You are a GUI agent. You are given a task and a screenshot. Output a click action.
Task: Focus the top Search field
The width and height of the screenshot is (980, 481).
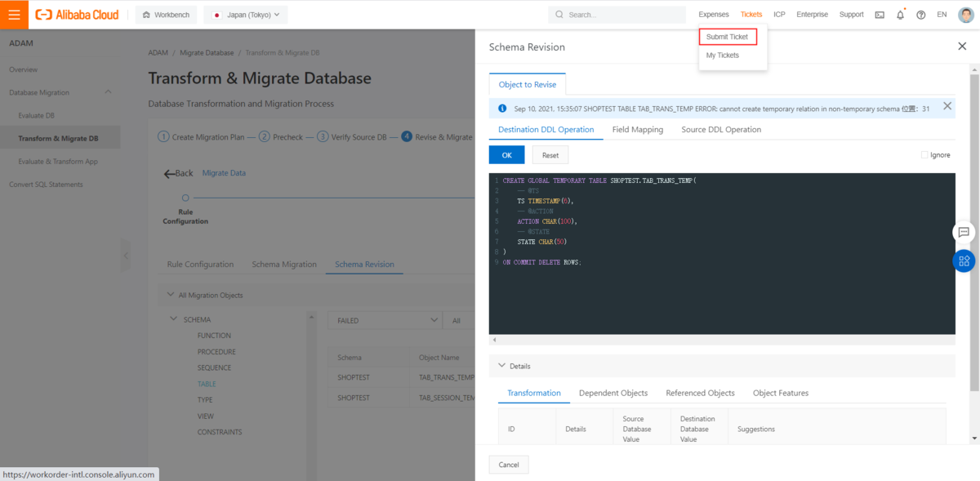click(617, 15)
